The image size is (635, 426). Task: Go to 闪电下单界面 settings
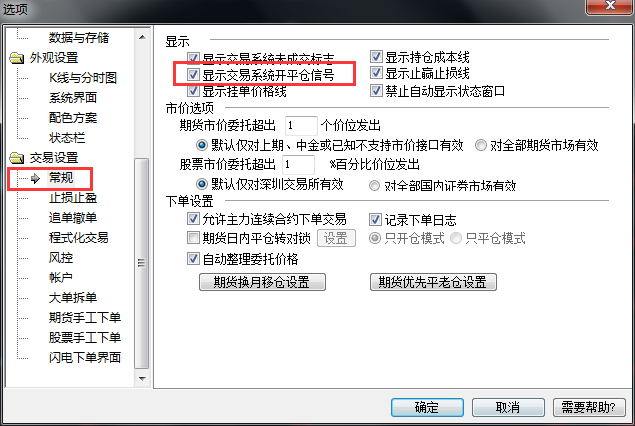(x=85, y=358)
